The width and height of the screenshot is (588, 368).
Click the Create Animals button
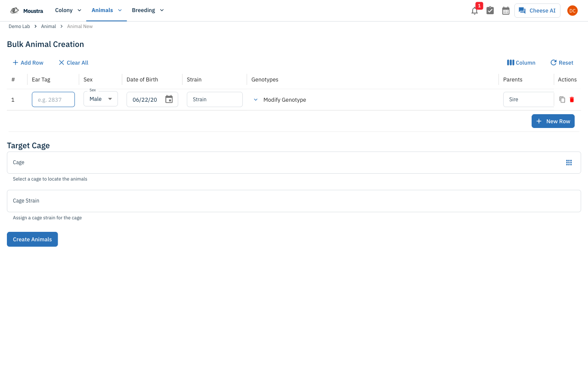coord(32,239)
